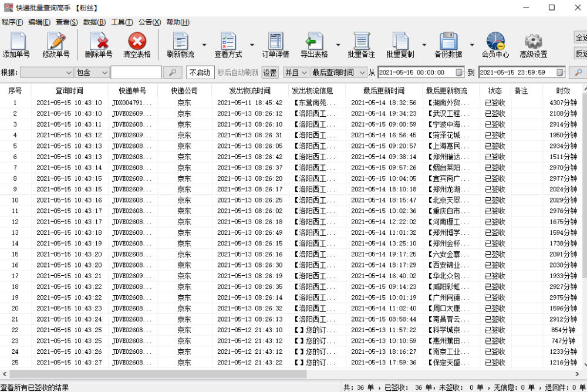The image size is (587, 392).
Task: Click the 2021-05-11 18:45:42 dispatch time cell
Action: [249, 103]
